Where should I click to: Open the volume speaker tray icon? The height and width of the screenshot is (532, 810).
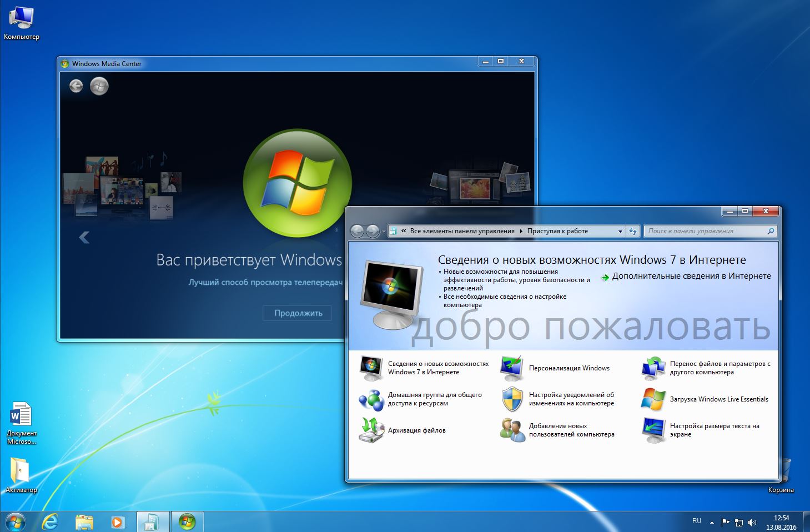752,522
